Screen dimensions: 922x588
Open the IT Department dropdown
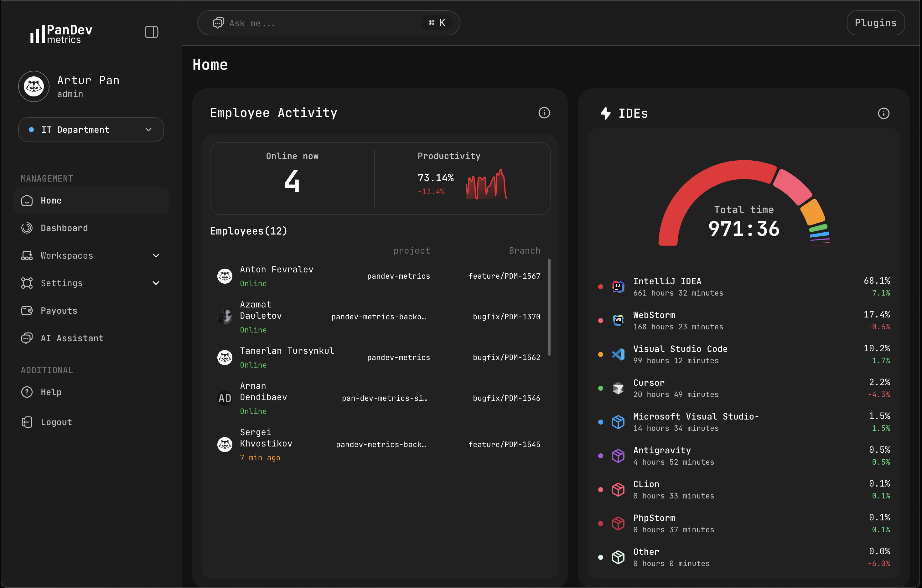click(x=91, y=130)
